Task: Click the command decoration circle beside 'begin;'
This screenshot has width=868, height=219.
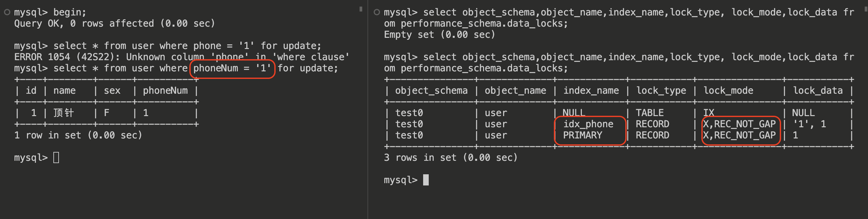Action: point(7,12)
